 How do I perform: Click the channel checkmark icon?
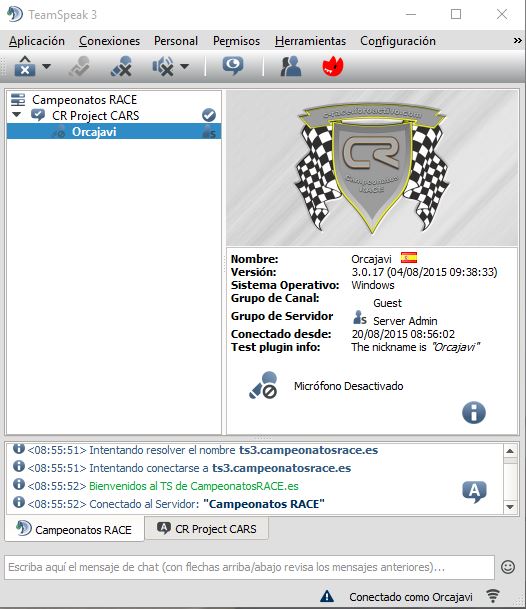[209, 115]
